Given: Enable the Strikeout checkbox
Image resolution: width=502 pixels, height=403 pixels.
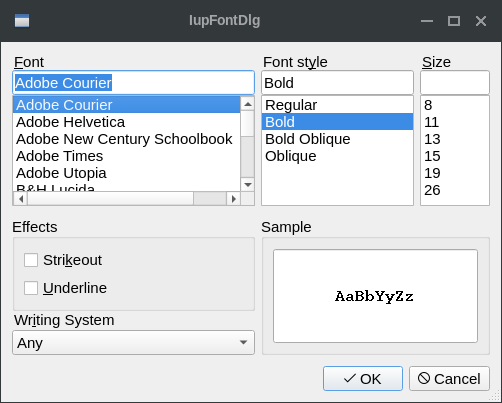Looking at the screenshot, I should pyautogui.click(x=31, y=260).
